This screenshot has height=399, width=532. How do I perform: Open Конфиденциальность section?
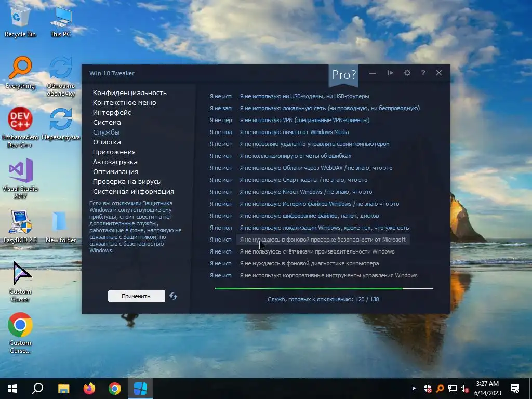[129, 92]
